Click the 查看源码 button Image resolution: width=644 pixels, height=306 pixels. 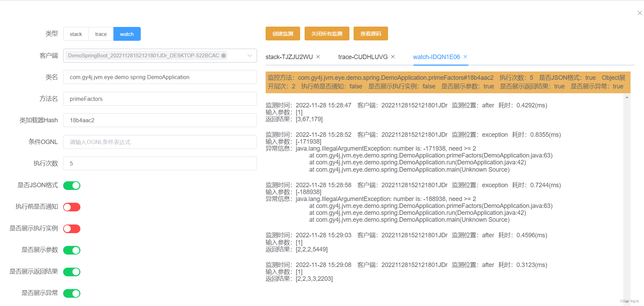click(x=371, y=34)
